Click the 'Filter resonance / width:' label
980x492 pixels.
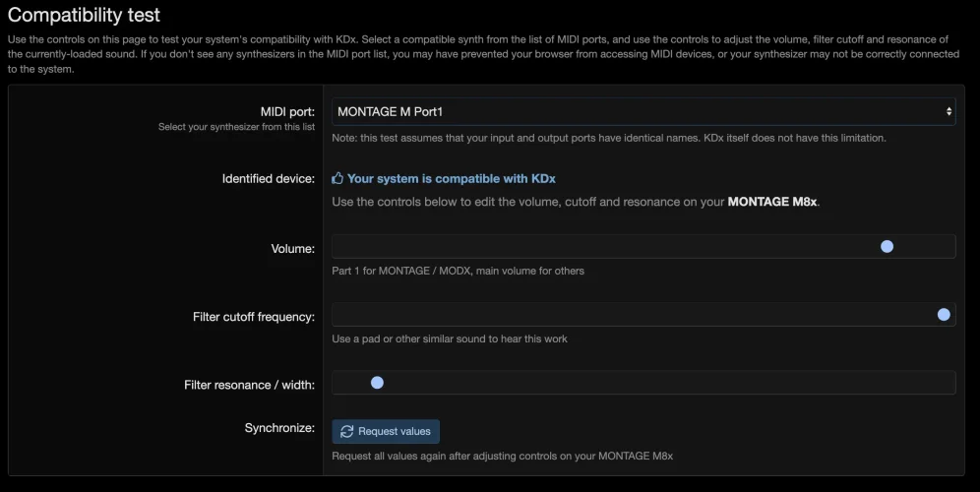pos(249,385)
